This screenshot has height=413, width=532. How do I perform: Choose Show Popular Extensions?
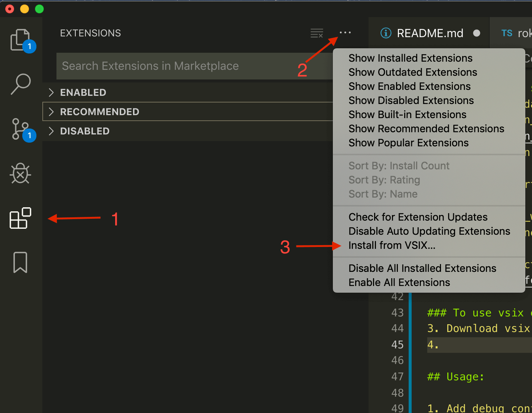pyautogui.click(x=408, y=143)
